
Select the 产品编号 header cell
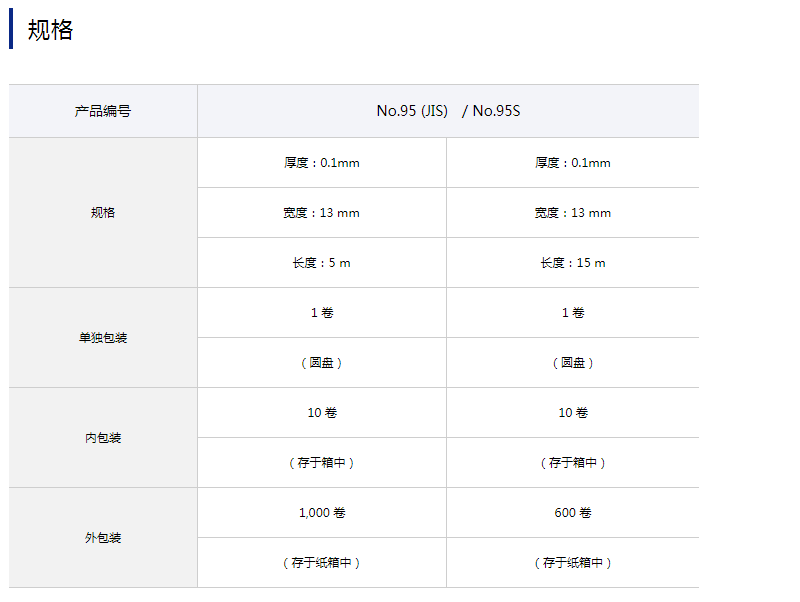pos(103,111)
